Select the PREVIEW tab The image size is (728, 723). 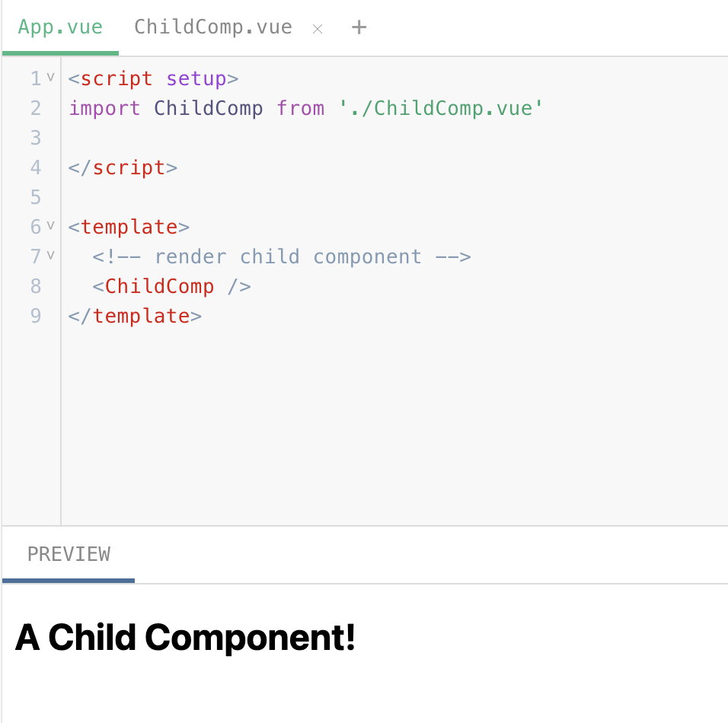pos(69,554)
